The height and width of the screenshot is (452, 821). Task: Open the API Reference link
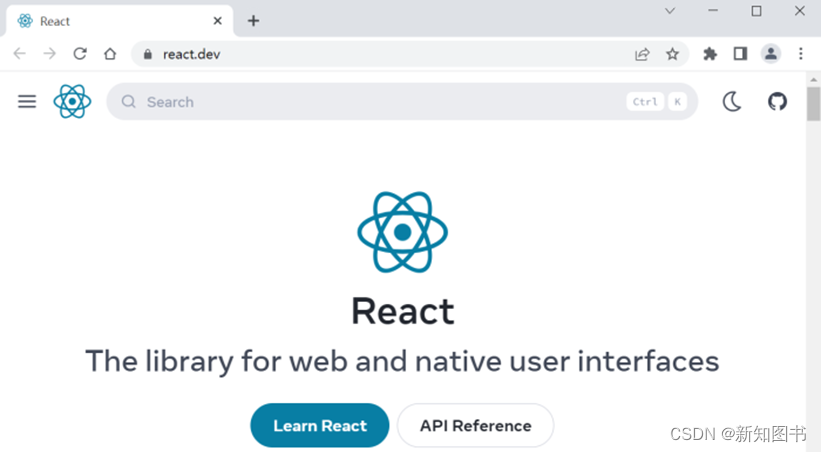[475, 425]
